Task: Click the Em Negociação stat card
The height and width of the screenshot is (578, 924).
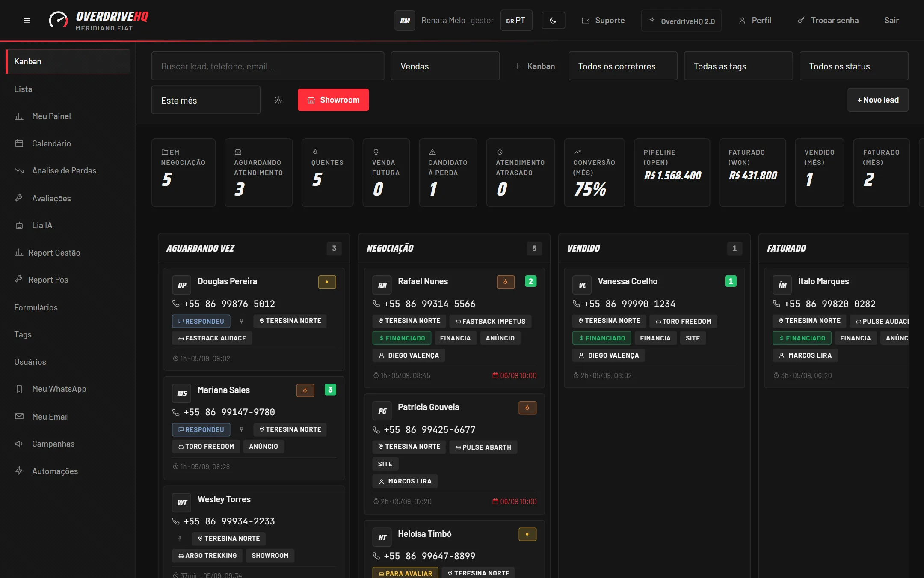Action: 184,173
